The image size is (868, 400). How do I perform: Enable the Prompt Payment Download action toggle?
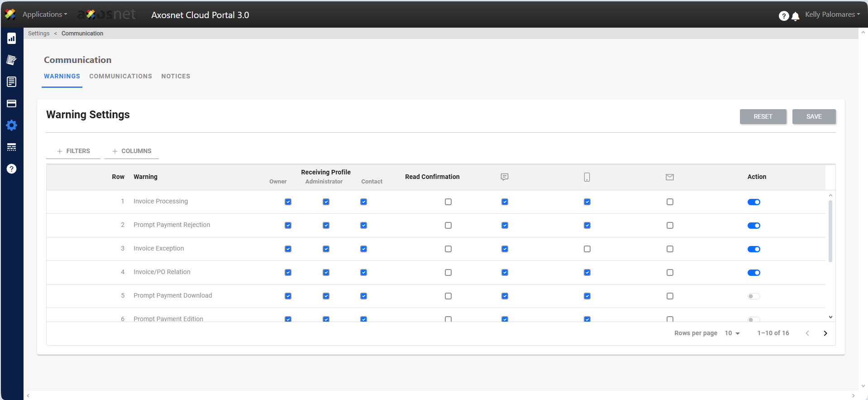754,296
